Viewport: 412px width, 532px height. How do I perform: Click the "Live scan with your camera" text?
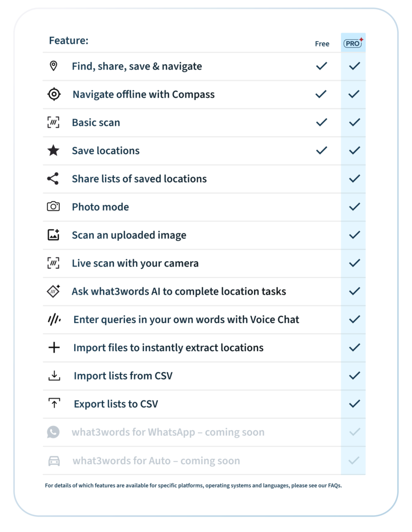click(x=135, y=263)
